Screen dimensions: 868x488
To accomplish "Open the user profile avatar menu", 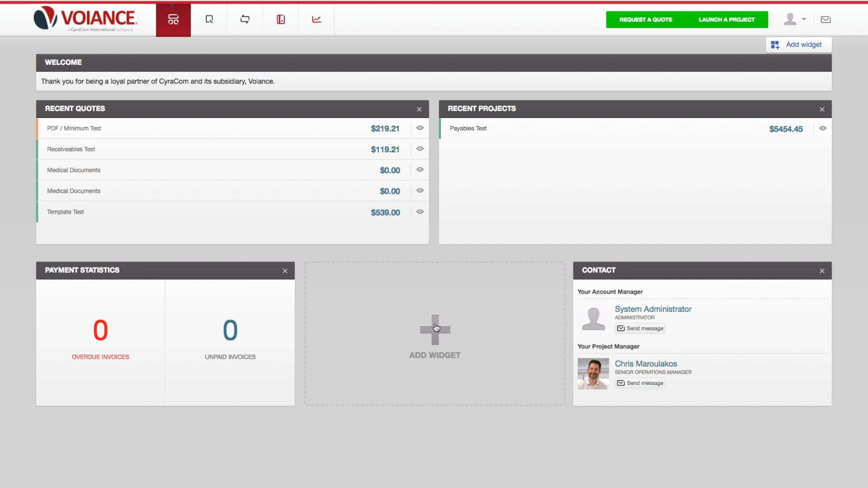I will click(x=794, y=19).
